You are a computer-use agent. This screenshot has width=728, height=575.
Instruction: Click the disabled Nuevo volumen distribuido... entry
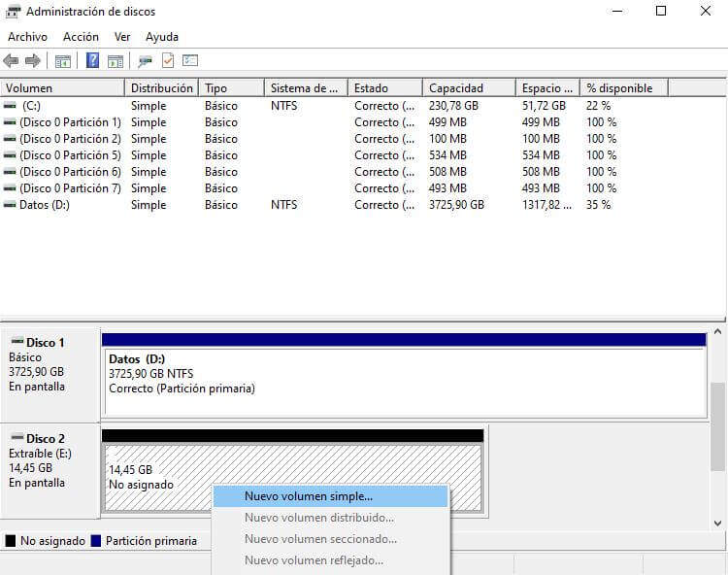click(x=331, y=518)
